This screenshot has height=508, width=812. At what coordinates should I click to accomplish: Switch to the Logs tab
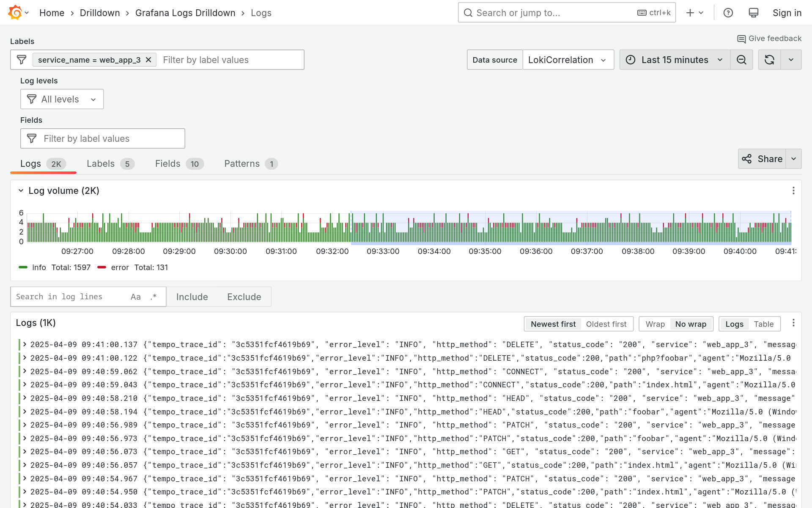[x=43, y=164]
